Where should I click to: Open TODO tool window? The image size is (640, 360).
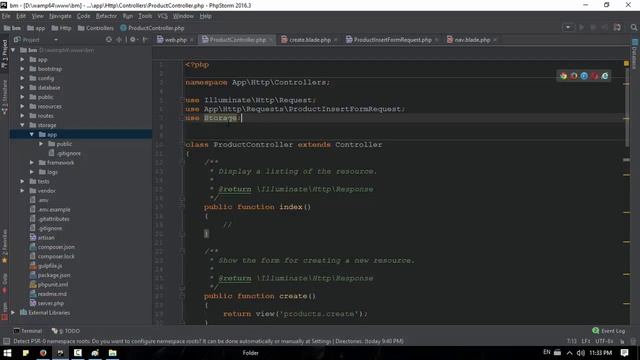pyautogui.click(x=66, y=331)
